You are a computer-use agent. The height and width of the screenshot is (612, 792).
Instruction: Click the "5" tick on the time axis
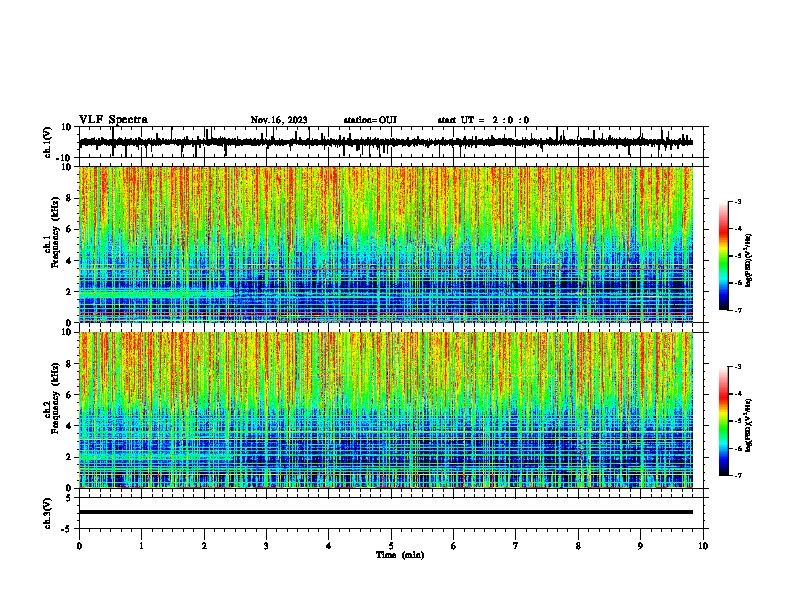click(x=391, y=546)
